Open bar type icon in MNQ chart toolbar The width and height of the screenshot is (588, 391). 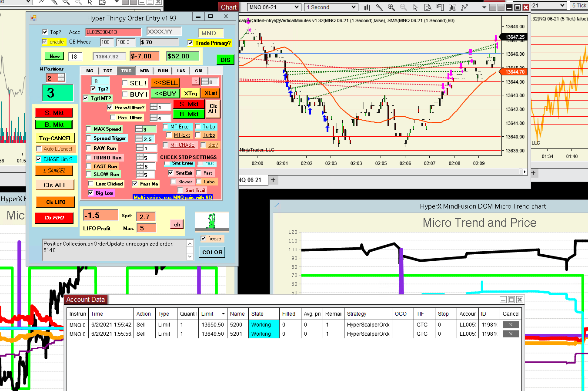(367, 7)
